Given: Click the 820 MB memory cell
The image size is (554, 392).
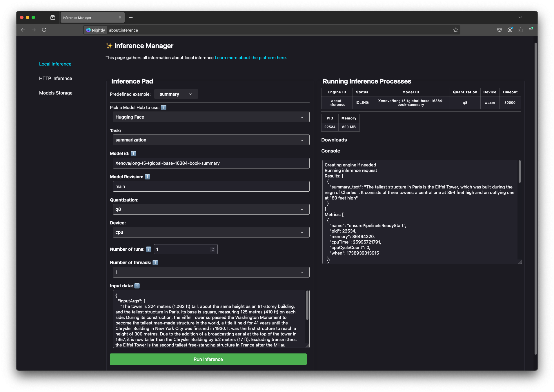Looking at the screenshot, I should [x=349, y=127].
